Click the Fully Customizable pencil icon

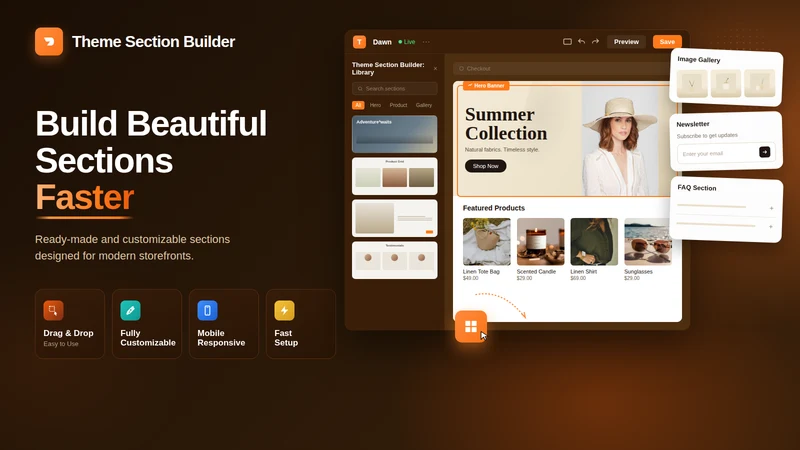(x=130, y=310)
